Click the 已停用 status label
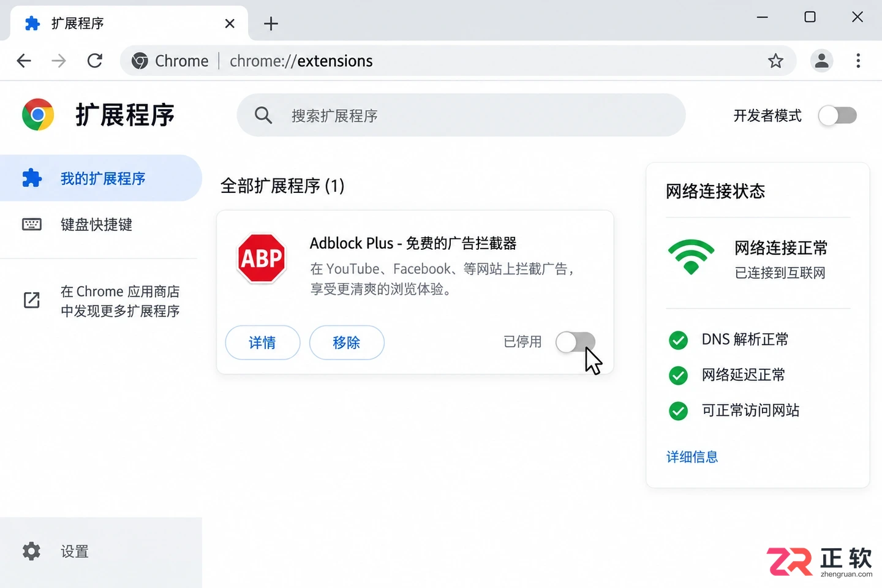The height and width of the screenshot is (588, 882). coord(522,342)
